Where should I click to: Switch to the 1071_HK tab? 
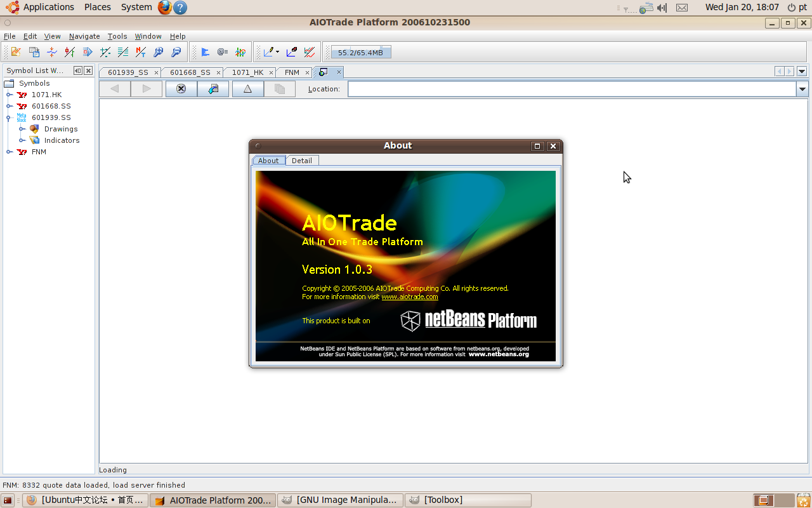pyautogui.click(x=247, y=72)
